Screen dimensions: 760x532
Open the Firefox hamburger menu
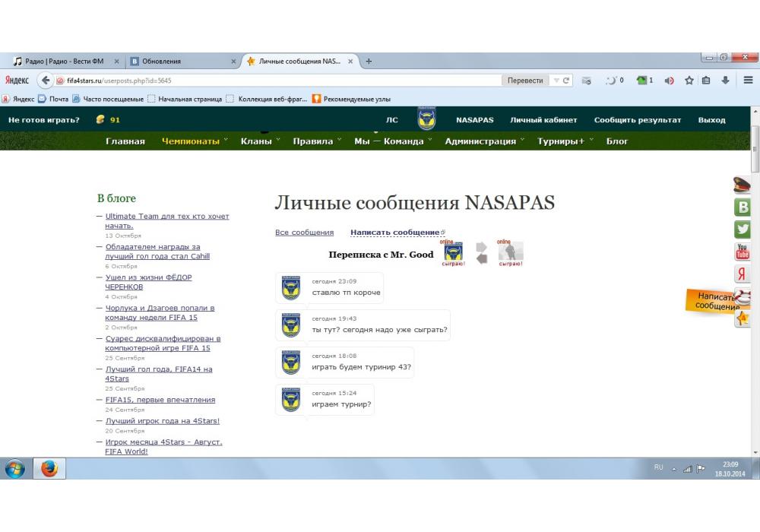coord(749,81)
